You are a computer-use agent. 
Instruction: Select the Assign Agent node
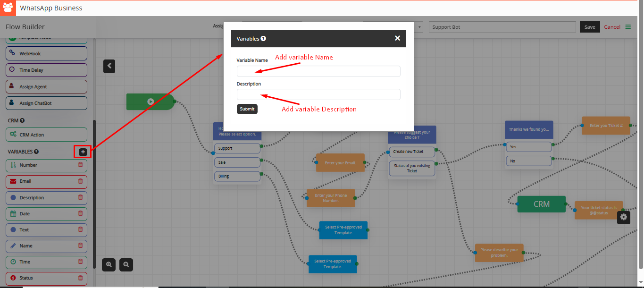pyautogui.click(x=47, y=86)
